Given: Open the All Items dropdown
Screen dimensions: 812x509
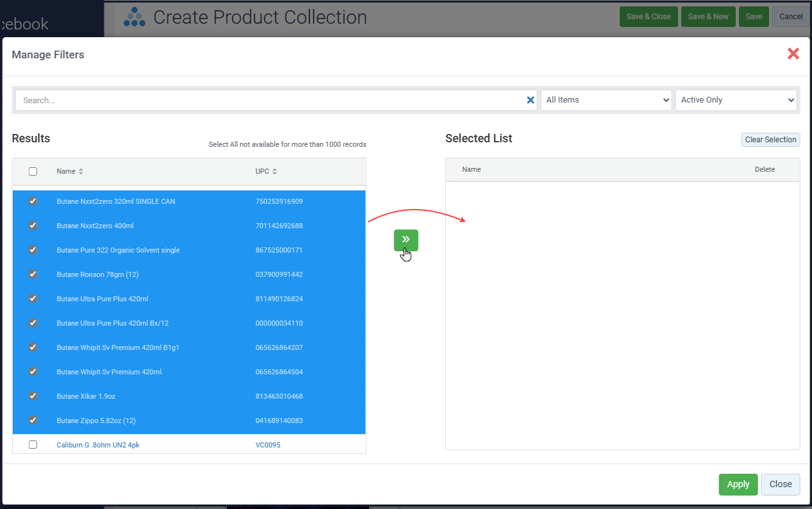Looking at the screenshot, I should [x=606, y=100].
